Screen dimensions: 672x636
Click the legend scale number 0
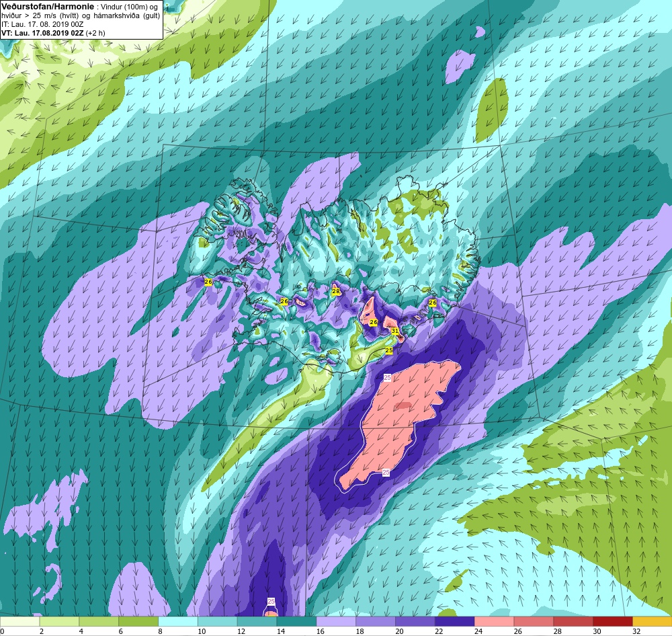(x=2, y=631)
